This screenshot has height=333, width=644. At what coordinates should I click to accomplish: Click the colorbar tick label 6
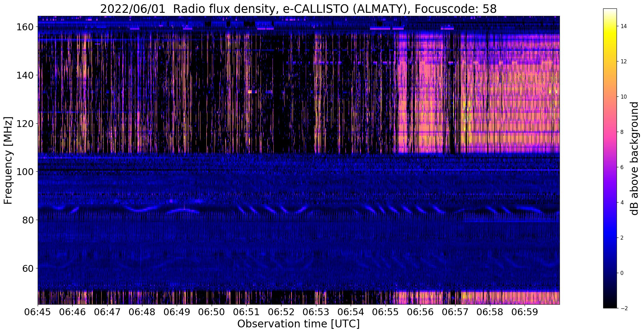pyautogui.click(x=622, y=167)
